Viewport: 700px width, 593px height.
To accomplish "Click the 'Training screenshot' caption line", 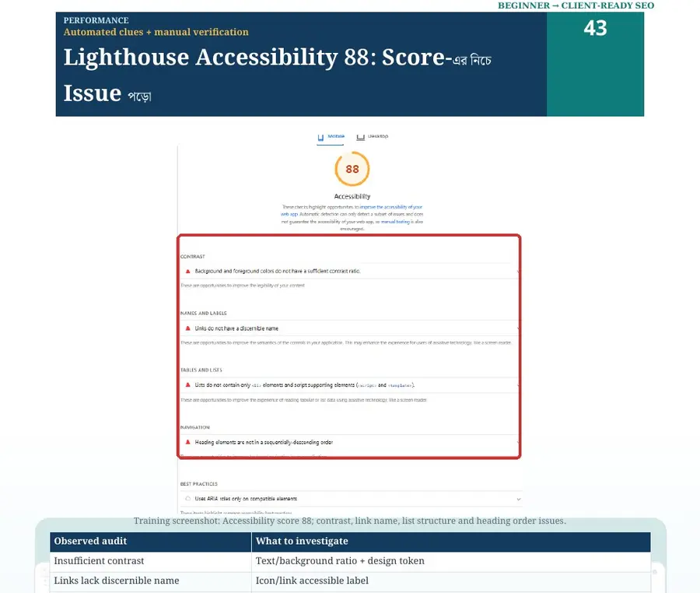I will (x=349, y=521).
